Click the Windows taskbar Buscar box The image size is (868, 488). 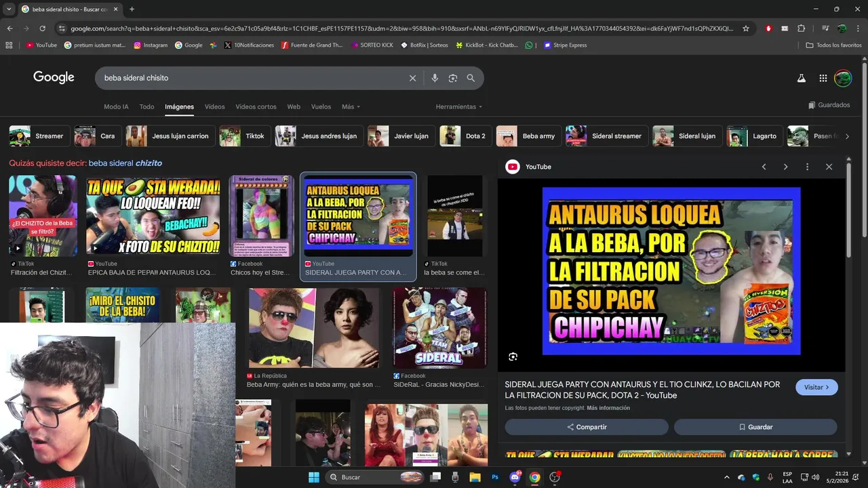pos(375,477)
